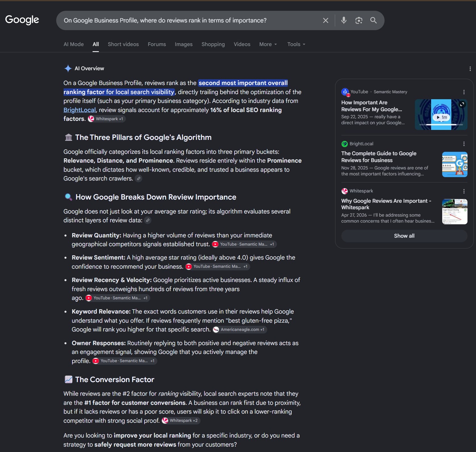
Task: Open the YouTube source chip under Review Quantity
Action: tap(244, 244)
